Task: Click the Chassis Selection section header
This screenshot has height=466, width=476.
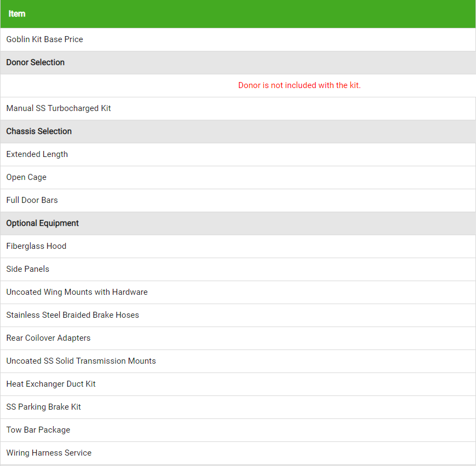Action: click(x=238, y=131)
